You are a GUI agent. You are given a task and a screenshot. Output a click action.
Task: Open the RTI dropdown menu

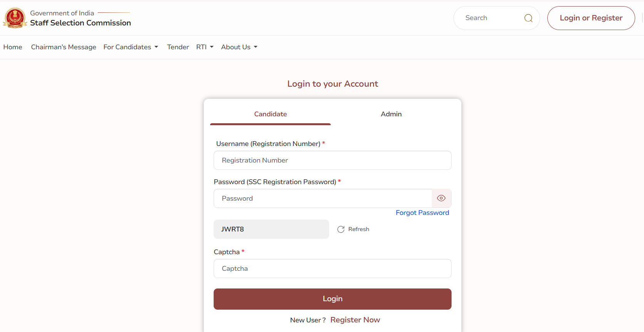pos(205,47)
